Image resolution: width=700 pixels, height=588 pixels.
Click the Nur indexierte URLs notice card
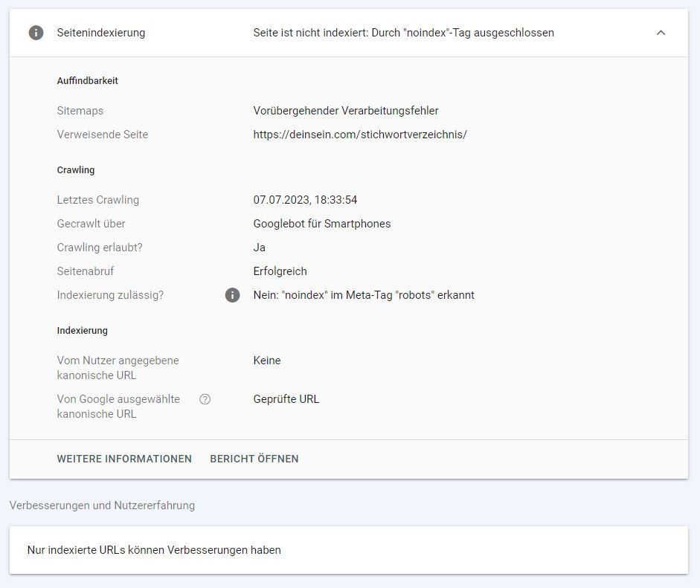click(x=348, y=550)
